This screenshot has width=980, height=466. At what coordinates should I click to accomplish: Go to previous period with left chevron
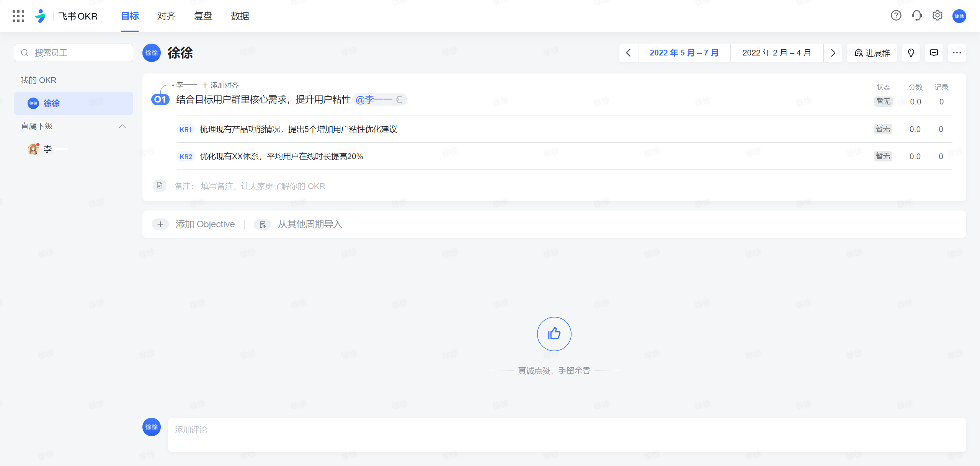pyautogui.click(x=629, y=53)
